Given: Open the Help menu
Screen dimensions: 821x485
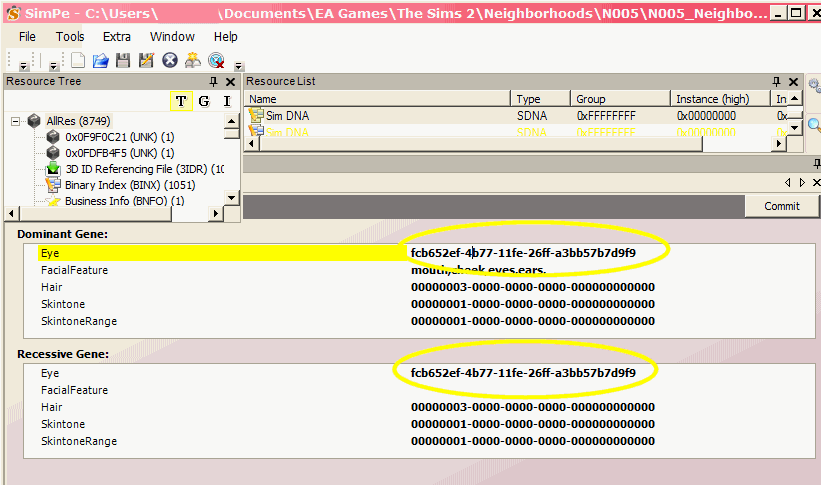Looking at the screenshot, I should (x=226, y=37).
